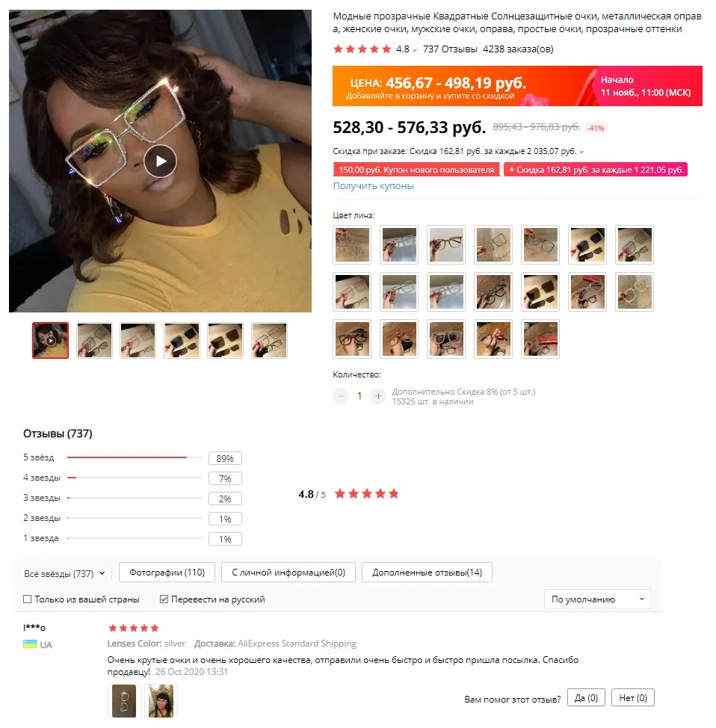Show 'Дополненные отзывы(14)' reviews
The height and width of the screenshot is (728, 716).
coord(428,573)
